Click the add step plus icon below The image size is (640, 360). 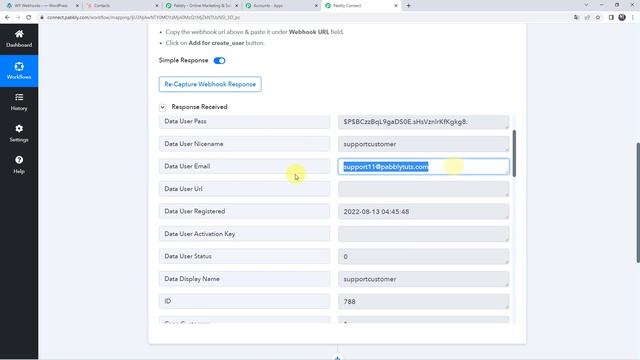coord(337,358)
